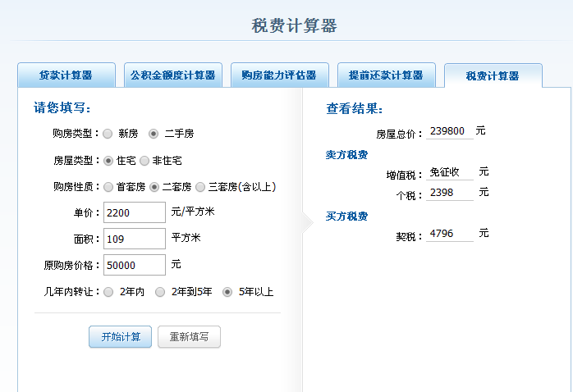
Task: Open the 提前还款计算器 tab
Action: point(386,75)
